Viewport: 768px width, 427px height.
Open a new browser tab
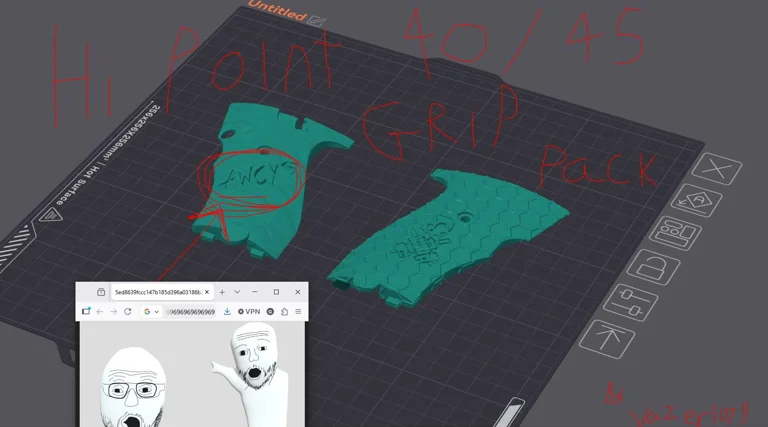tap(222, 292)
